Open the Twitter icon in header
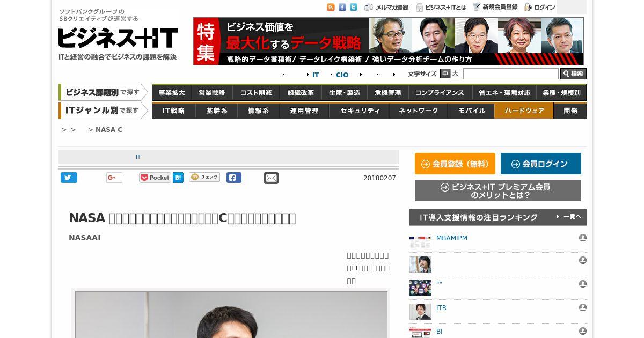Screen dimensions: 644x338 point(354,8)
